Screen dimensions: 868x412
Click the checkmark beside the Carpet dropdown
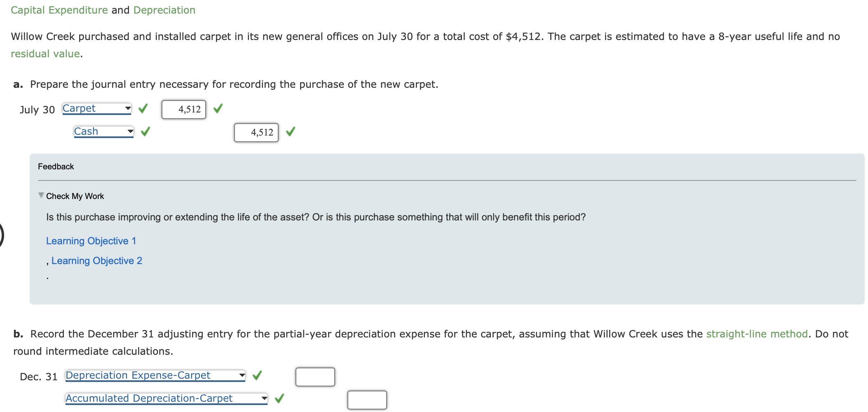(x=142, y=109)
